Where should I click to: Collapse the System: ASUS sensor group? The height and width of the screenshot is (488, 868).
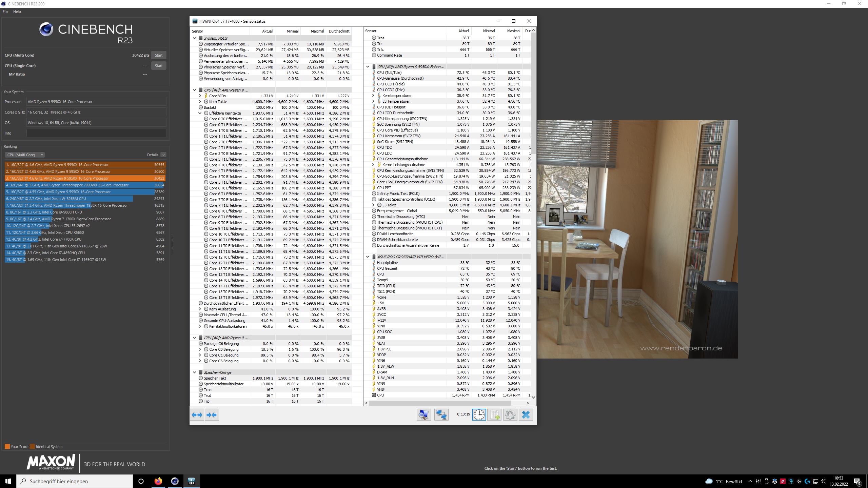tap(195, 38)
